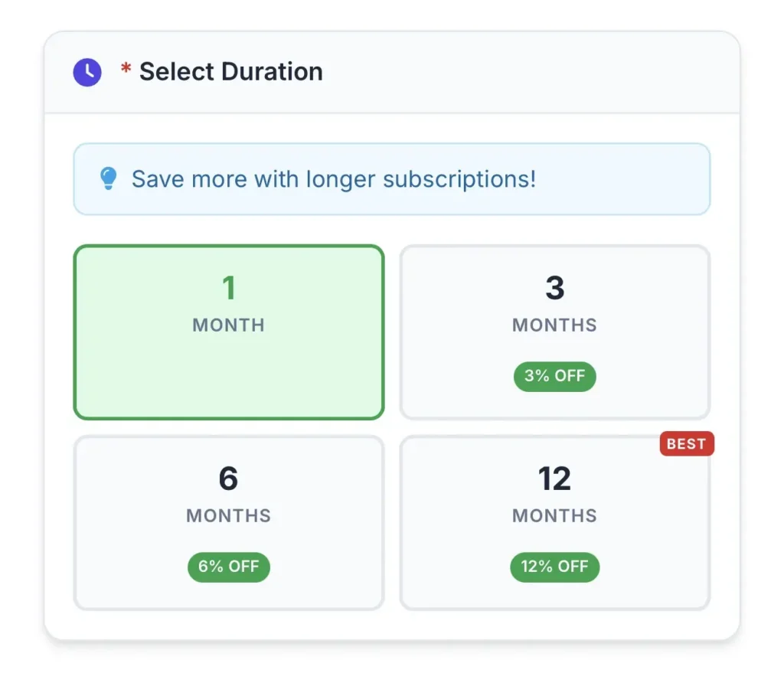Click the MONTH label under number 1
The image size is (784, 696).
tap(228, 325)
